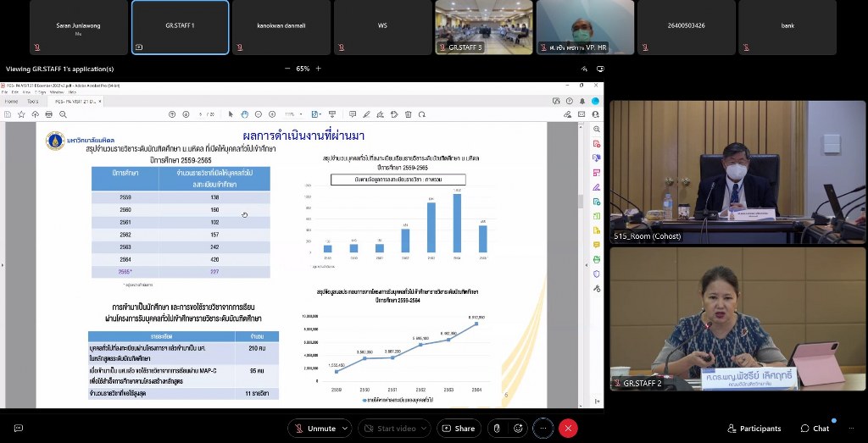Zoom in the PDF with plus circle
This screenshot has width=868, height=443.
tap(272, 114)
